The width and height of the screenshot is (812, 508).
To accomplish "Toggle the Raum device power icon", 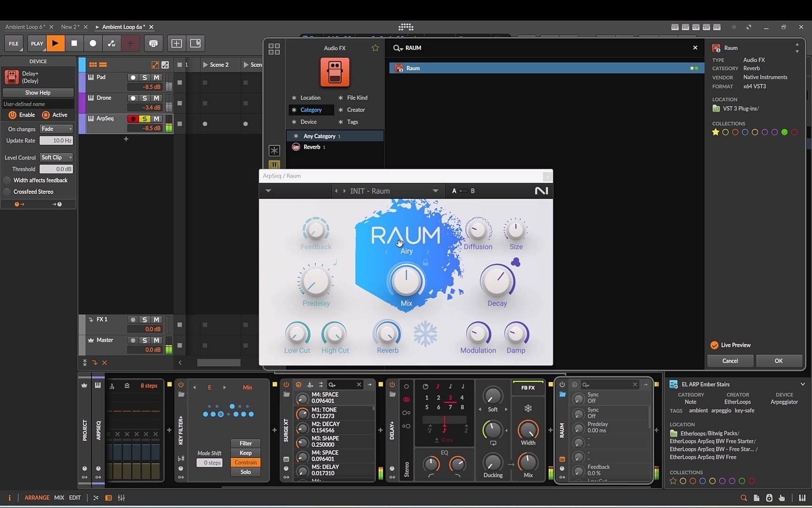I will coord(562,384).
